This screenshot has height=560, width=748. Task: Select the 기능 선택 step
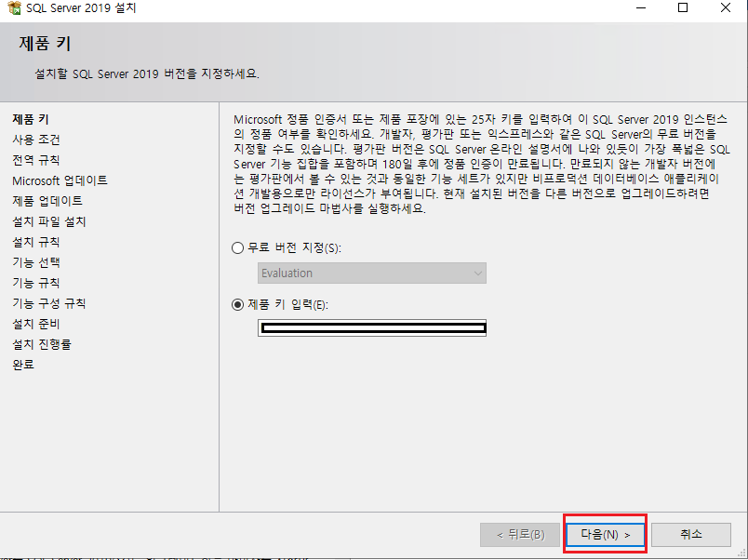(36, 263)
